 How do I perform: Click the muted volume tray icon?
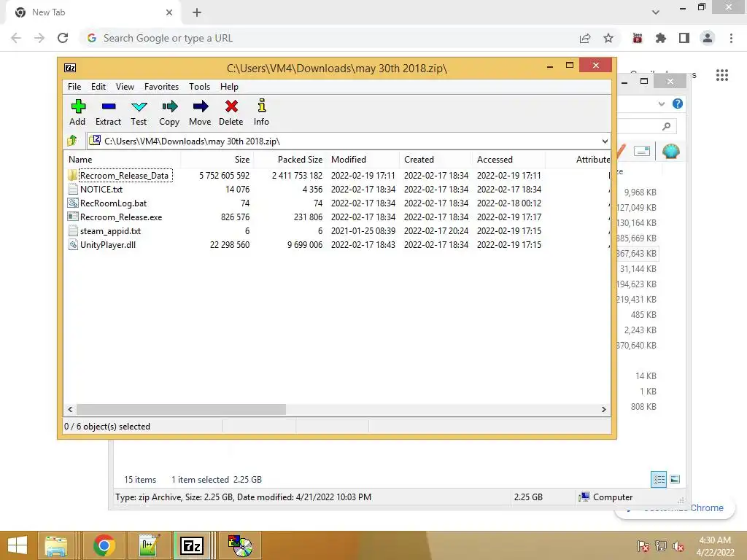tap(678, 546)
